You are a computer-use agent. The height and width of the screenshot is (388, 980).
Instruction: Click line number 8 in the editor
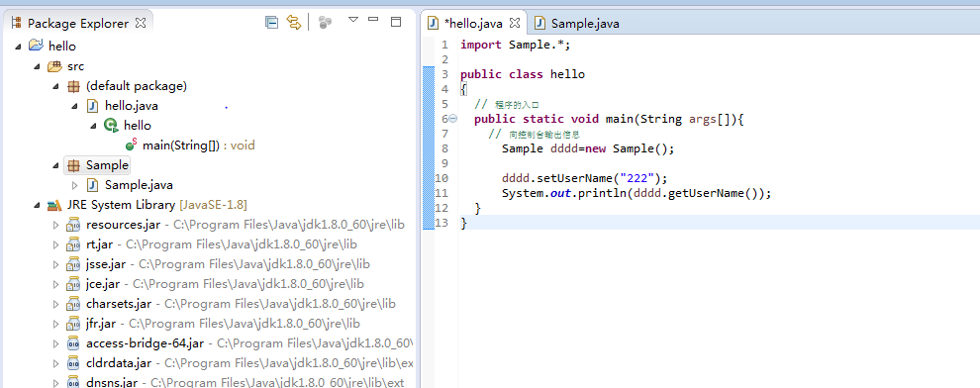point(444,148)
